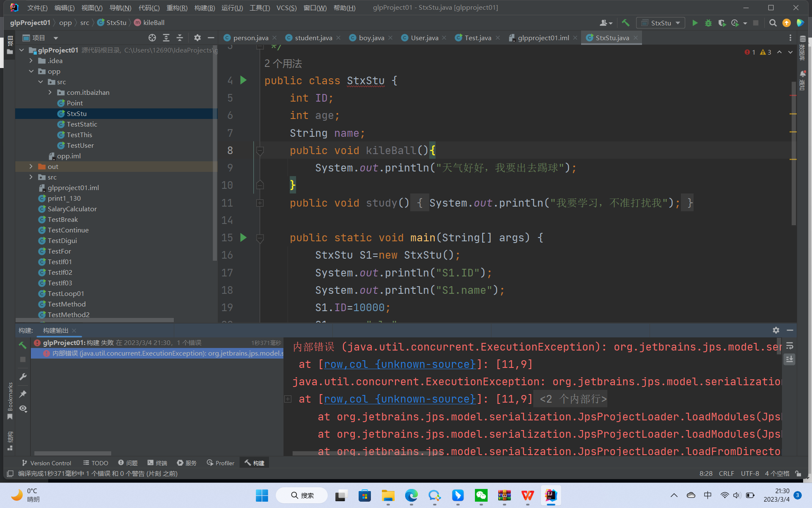The height and width of the screenshot is (508, 812).
Task: Open the VCS(S) menu
Action: [286, 8]
